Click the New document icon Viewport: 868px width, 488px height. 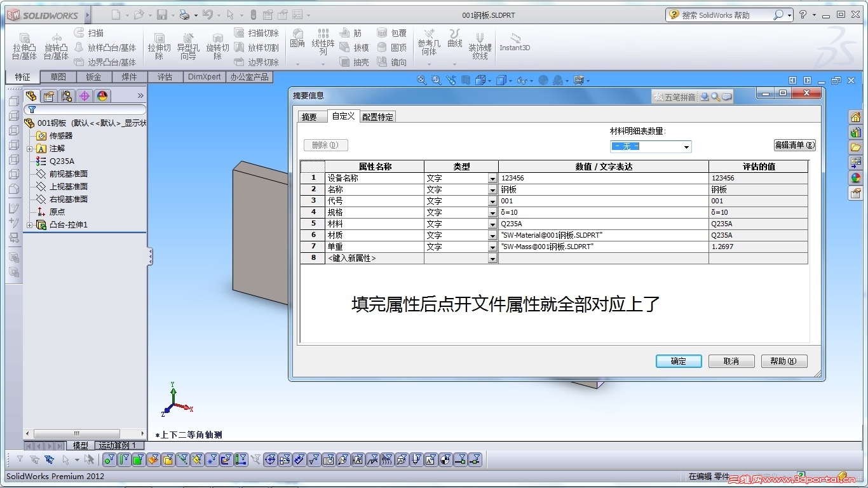click(x=115, y=15)
